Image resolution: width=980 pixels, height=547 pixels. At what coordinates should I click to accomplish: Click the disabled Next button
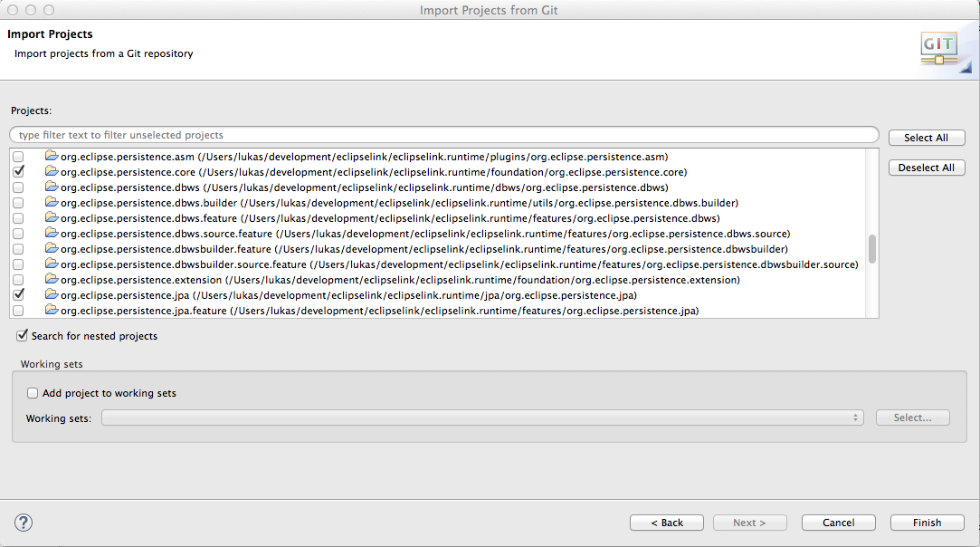750,523
